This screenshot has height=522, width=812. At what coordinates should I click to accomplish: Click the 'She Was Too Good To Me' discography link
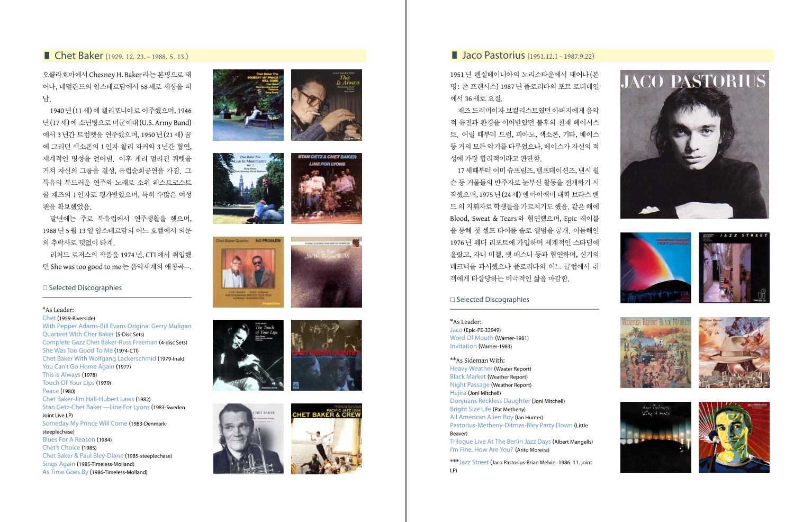click(77, 350)
